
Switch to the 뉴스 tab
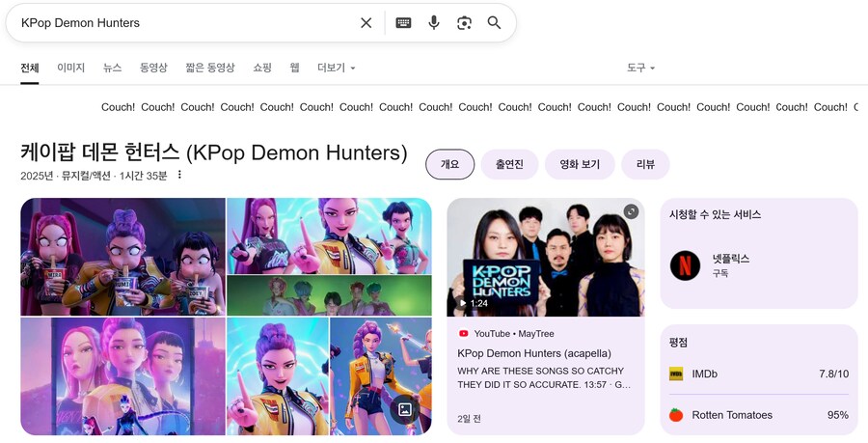coord(113,68)
